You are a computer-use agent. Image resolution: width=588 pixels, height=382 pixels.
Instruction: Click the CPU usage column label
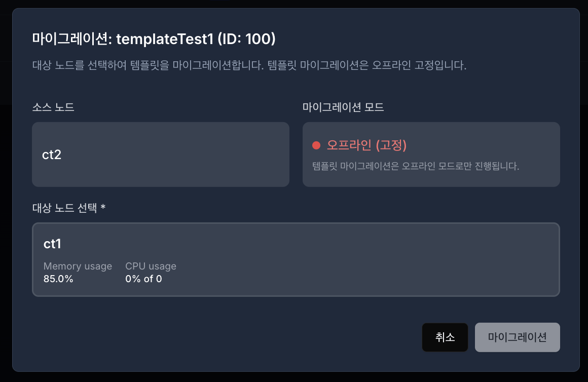pos(151,266)
